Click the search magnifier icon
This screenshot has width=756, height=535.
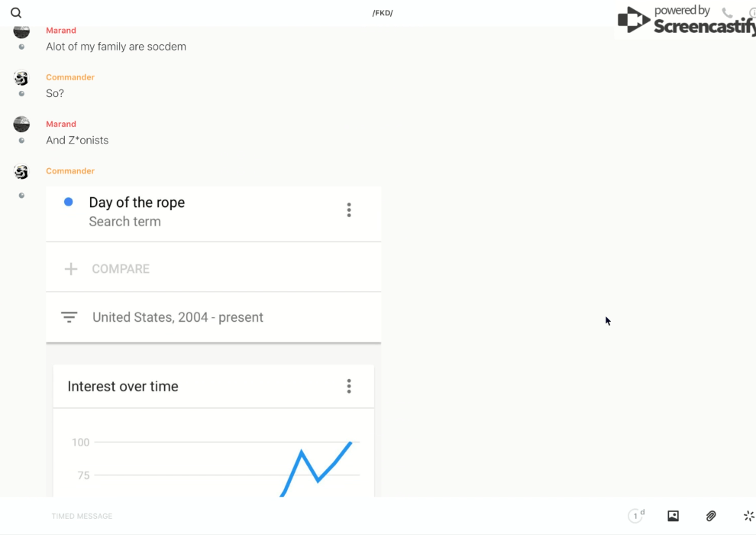(16, 13)
